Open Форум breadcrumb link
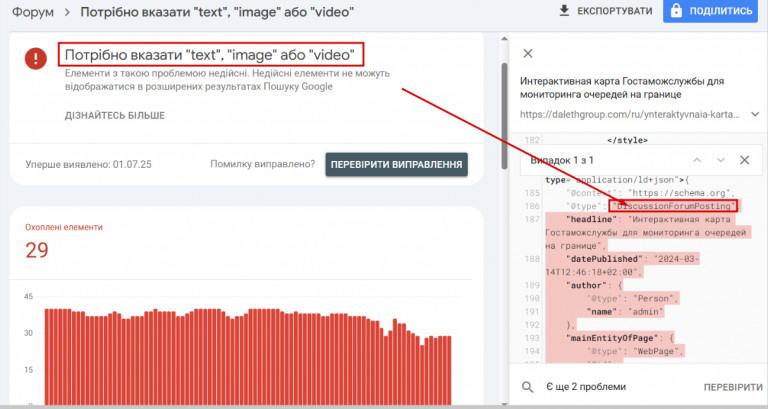Screen dimensions: 768x409 coord(33,12)
